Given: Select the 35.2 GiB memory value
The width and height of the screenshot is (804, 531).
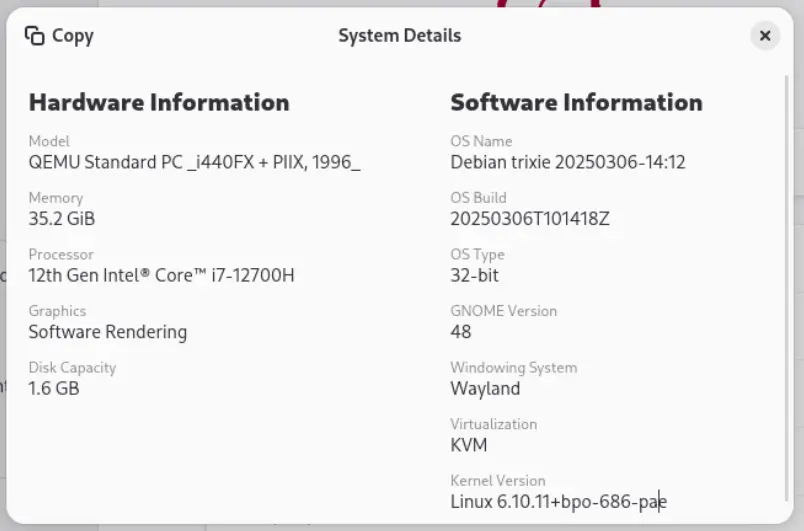Looking at the screenshot, I should [62, 219].
